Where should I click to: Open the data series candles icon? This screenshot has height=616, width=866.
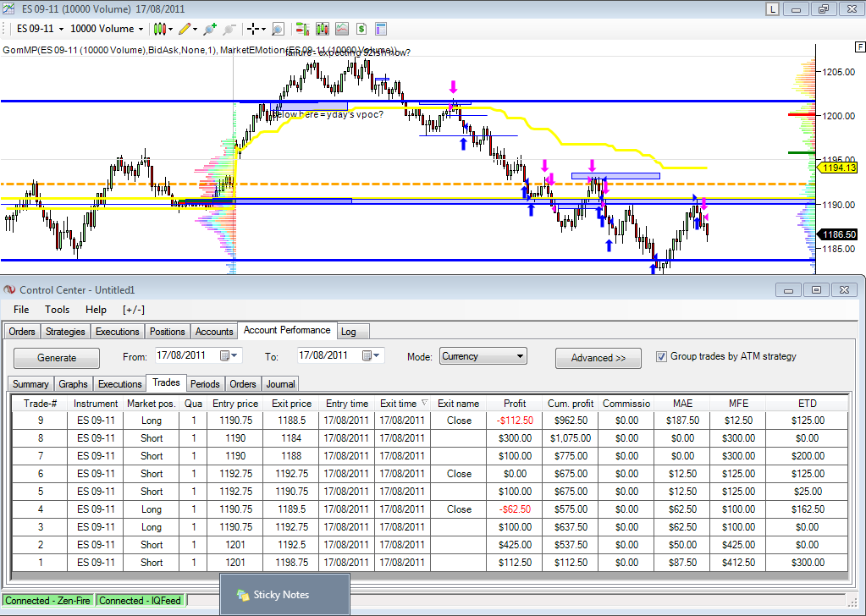[x=323, y=29]
